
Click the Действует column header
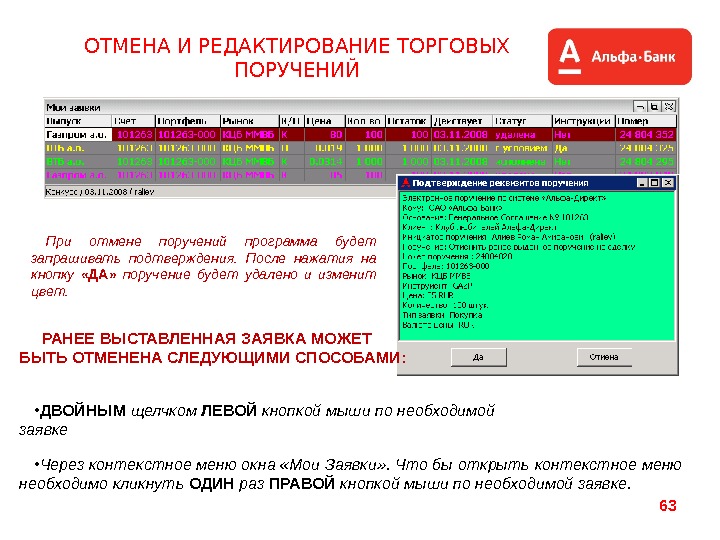pyautogui.click(x=462, y=121)
